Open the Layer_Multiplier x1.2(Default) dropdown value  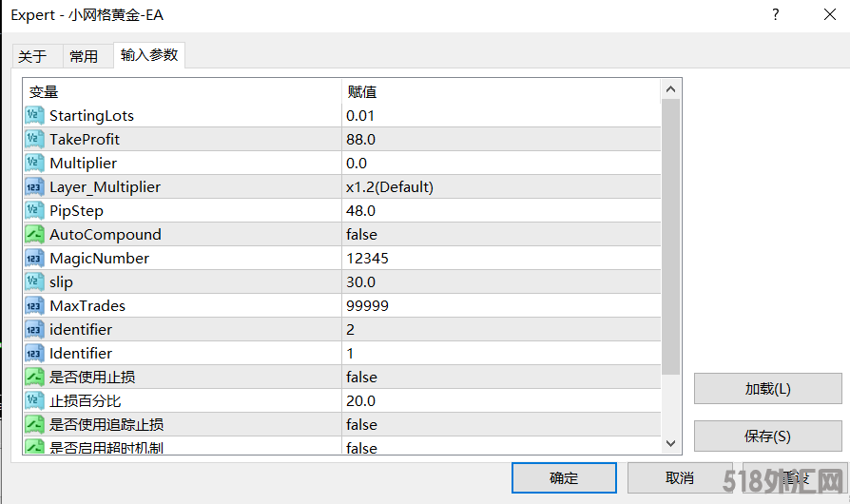[x=390, y=187]
